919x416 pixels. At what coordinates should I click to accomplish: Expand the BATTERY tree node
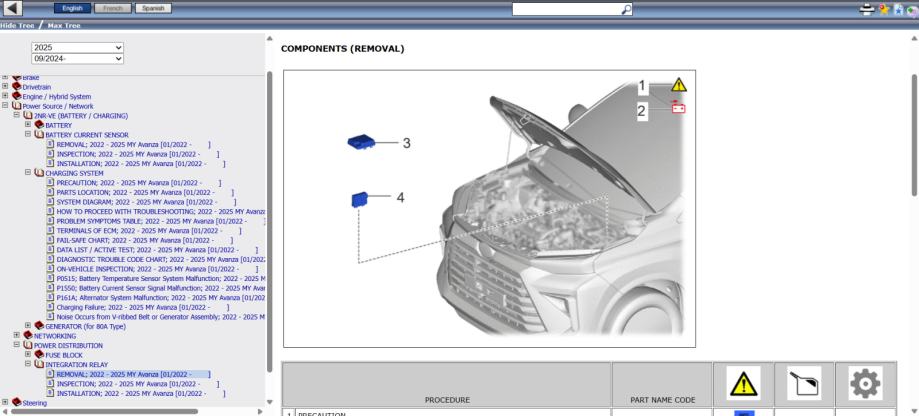[x=28, y=125]
